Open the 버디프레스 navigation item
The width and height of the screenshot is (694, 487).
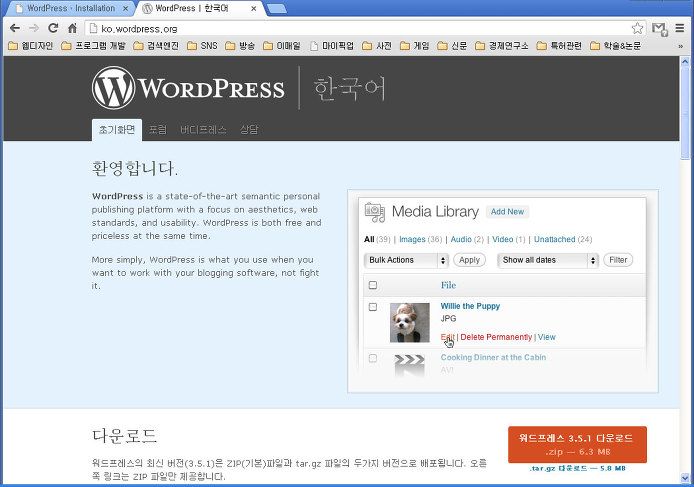[203, 130]
